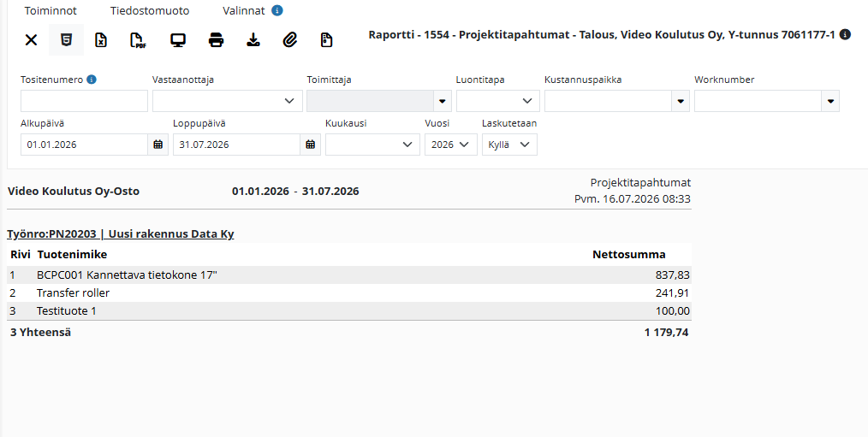
Task: Export the report as PDF icon
Action: [x=137, y=40]
